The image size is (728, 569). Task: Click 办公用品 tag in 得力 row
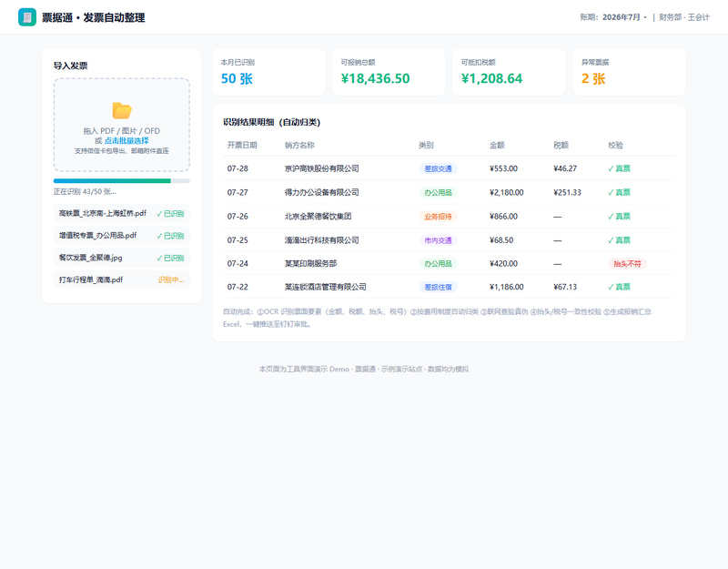pyautogui.click(x=438, y=192)
